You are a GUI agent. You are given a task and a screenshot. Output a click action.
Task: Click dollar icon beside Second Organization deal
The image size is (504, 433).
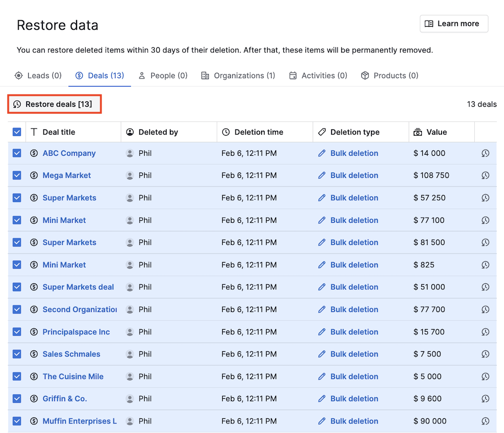(34, 310)
